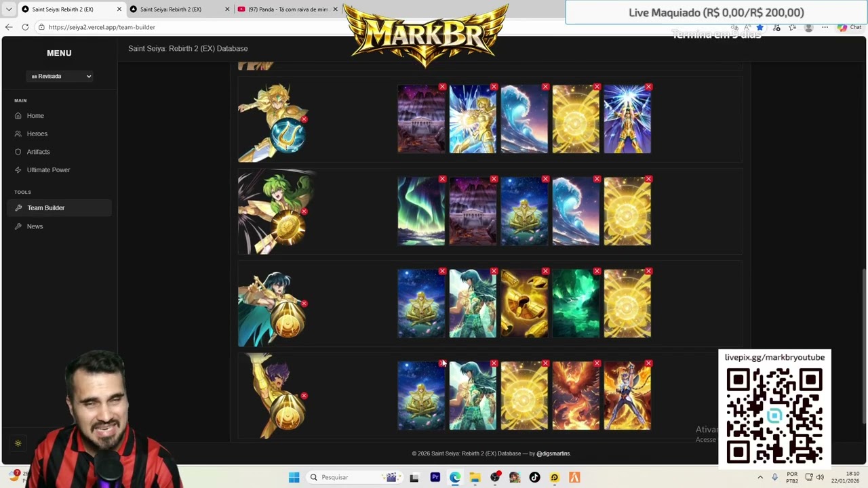
Task: Open the News item in the sidebar
Action: point(35,226)
